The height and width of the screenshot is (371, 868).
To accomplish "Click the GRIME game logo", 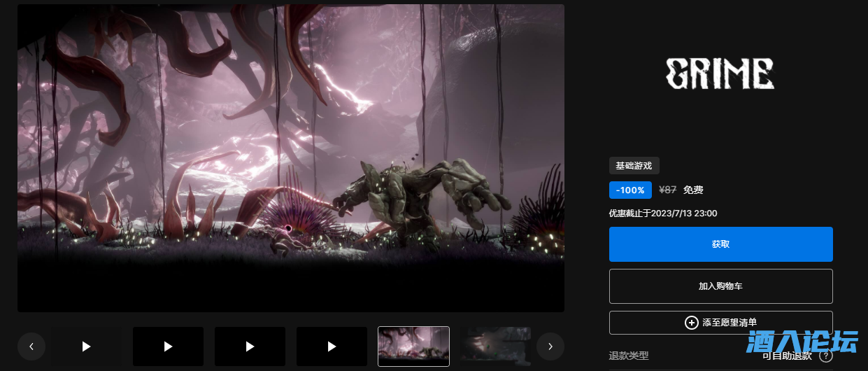I will (x=720, y=73).
